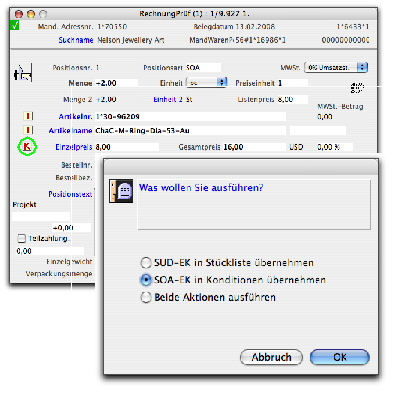Viewport: 399px width, 393px height.
Task: Click the blue Positionstext label
Action: coord(70,194)
